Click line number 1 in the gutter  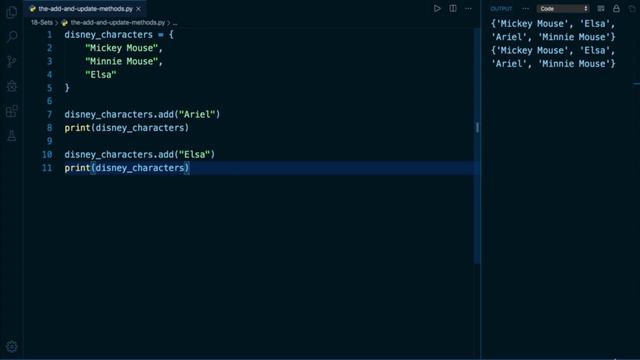pyautogui.click(x=49, y=35)
